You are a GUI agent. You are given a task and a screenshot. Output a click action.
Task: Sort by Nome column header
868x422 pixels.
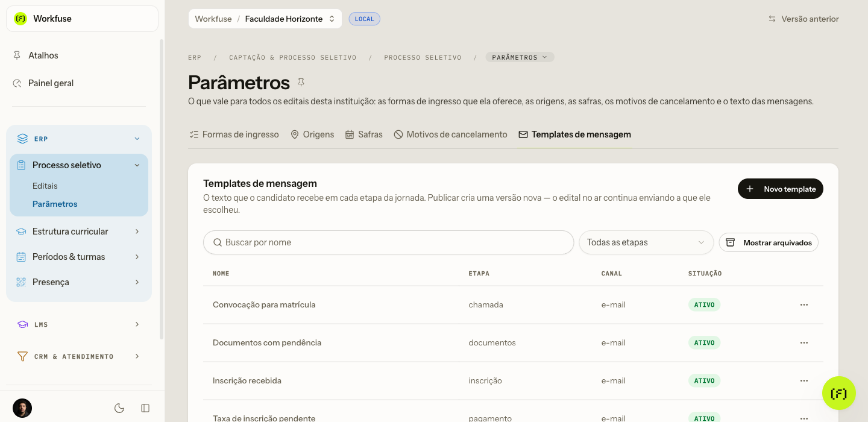[221, 274]
